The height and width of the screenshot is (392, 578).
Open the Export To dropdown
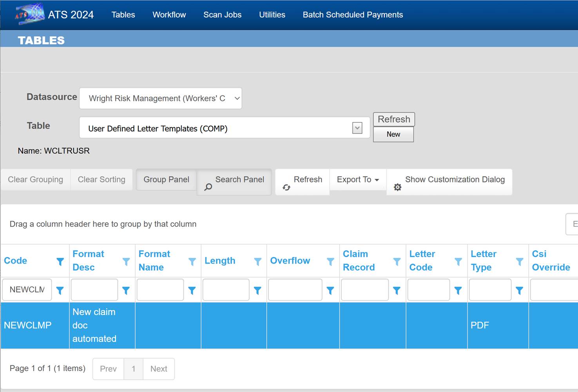pos(358,180)
